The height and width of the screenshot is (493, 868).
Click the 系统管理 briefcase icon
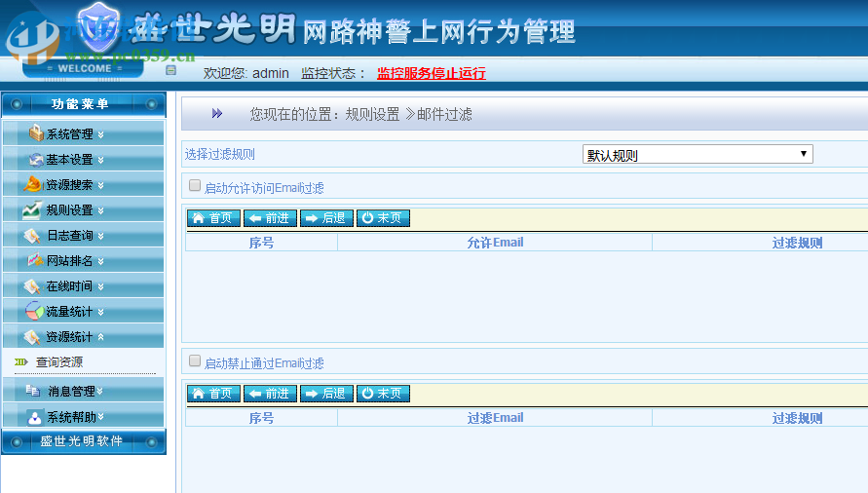36,133
